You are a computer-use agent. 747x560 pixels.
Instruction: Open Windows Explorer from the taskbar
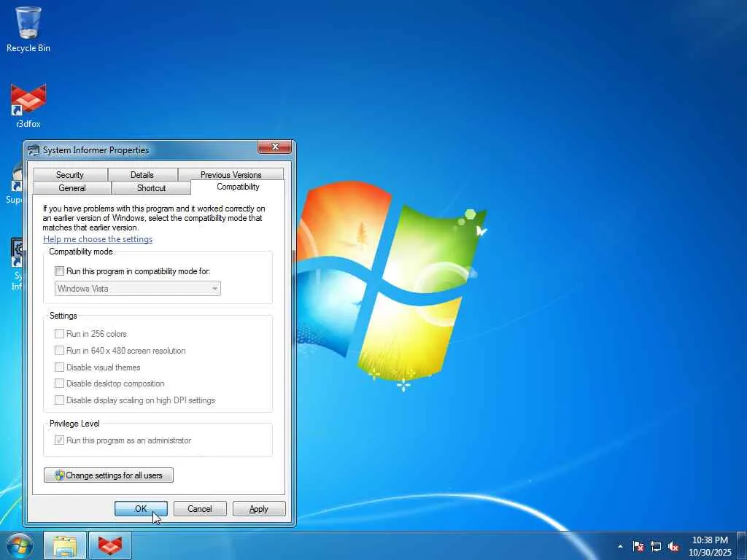point(65,545)
